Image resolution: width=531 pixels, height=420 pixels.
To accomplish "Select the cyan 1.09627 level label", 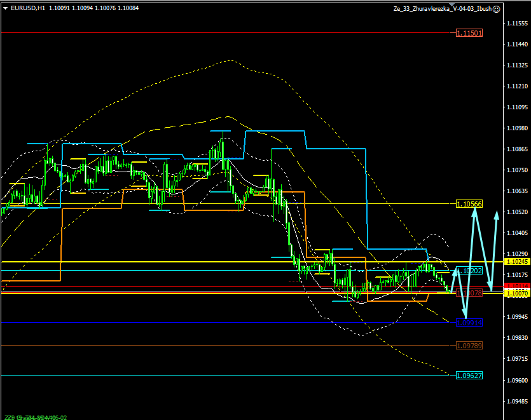I will 469,376.
